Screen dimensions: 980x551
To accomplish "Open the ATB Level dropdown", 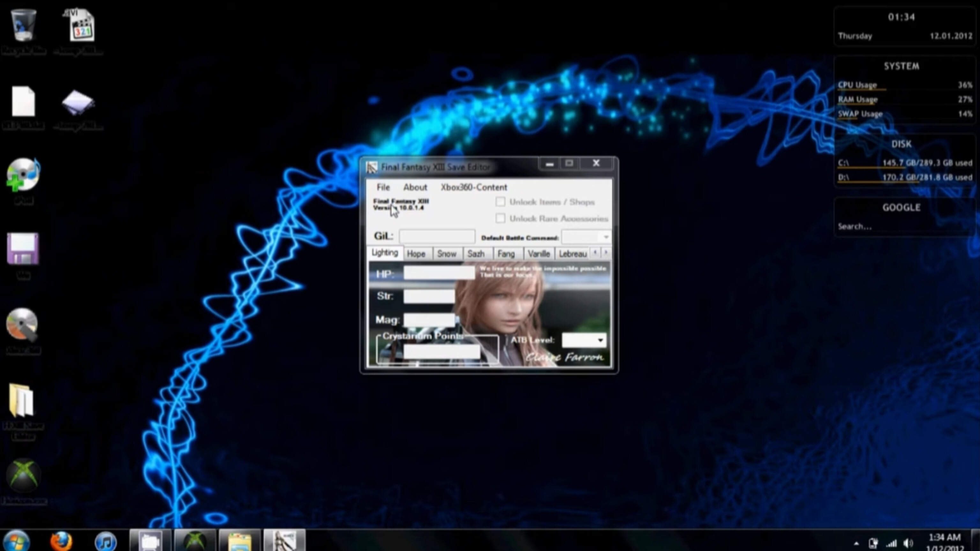I will point(600,340).
